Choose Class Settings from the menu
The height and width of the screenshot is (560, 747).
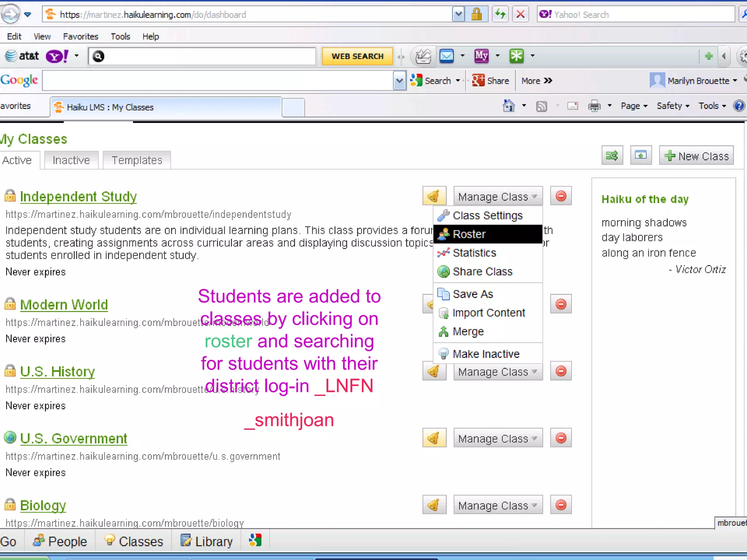(488, 215)
